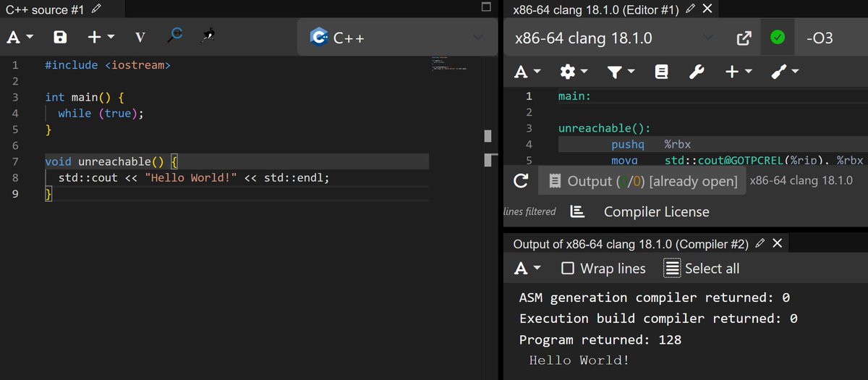Click the 'lines filtered' status text
The width and height of the screenshot is (868, 380).
(x=530, y=211)
